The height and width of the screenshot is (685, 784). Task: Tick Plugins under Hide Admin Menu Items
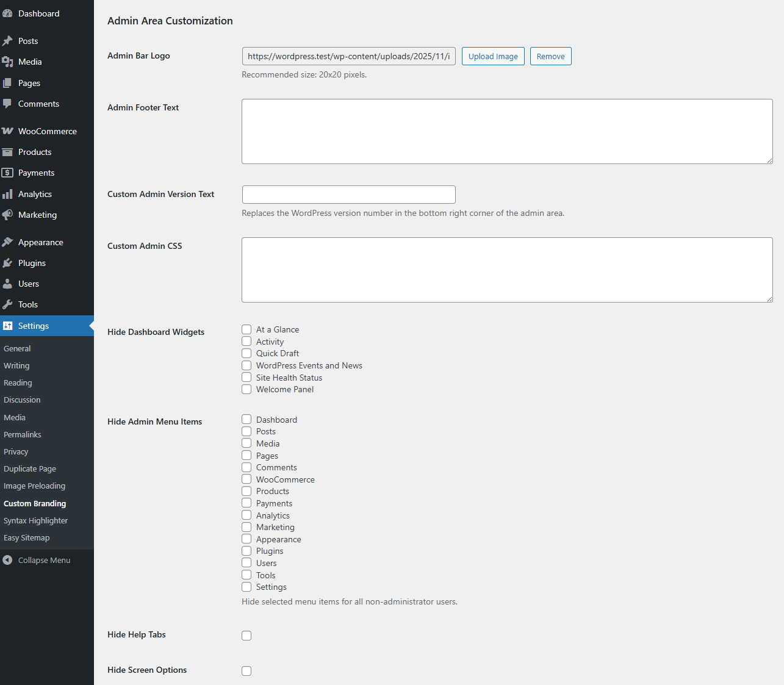coord(246,551)
